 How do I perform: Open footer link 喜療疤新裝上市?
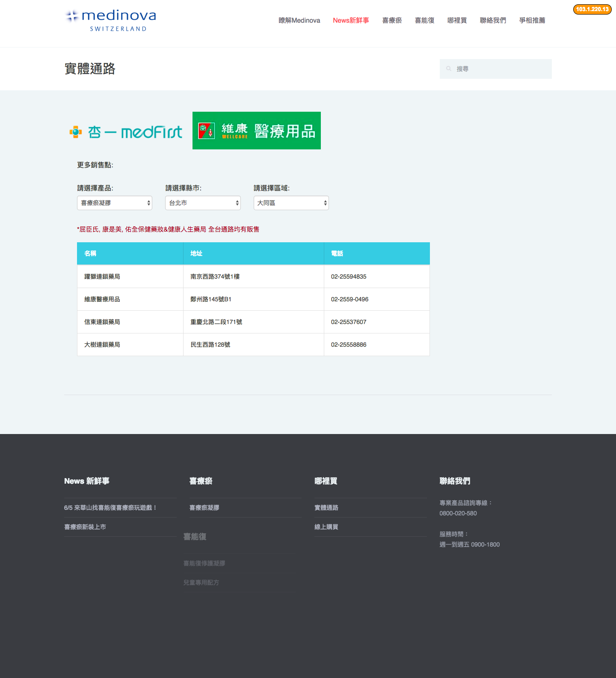85,527
